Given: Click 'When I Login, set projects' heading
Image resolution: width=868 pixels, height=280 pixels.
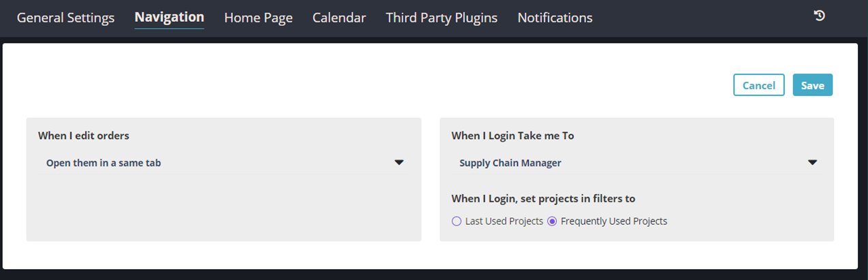Looking at the screenshot, I should (x=543, y=198).
